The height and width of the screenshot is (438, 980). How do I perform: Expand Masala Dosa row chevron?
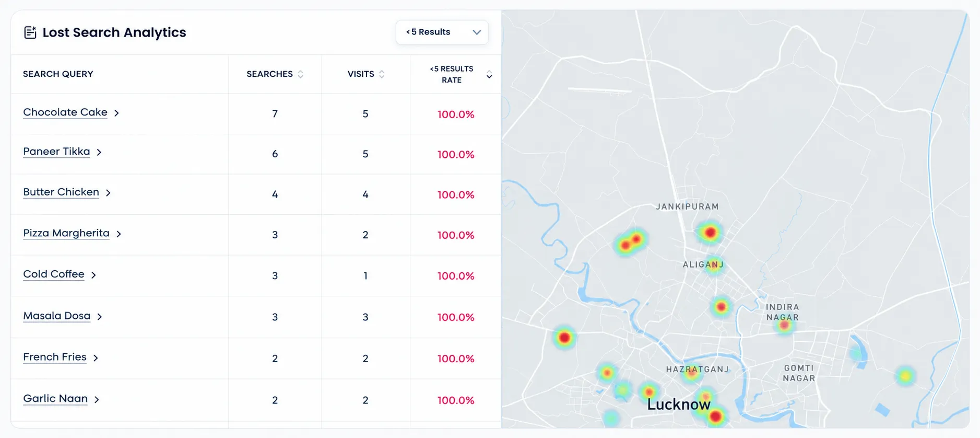pos(100,317)
